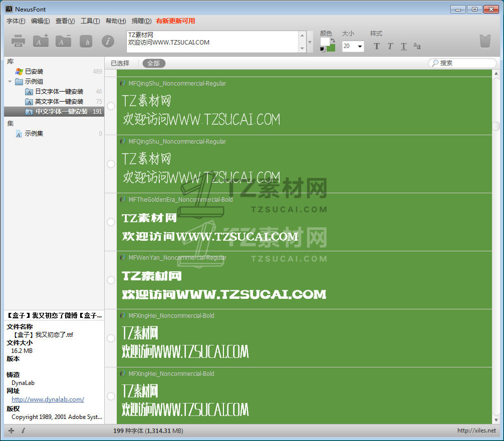Viewport: 504px width, 441px height.
Task: Open the 捐赠(D) menu
Action: pyautogui.click(x=141, y=21)
